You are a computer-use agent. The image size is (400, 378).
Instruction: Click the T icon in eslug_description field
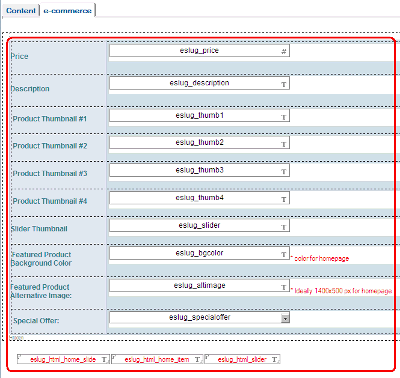pos(284,85)
